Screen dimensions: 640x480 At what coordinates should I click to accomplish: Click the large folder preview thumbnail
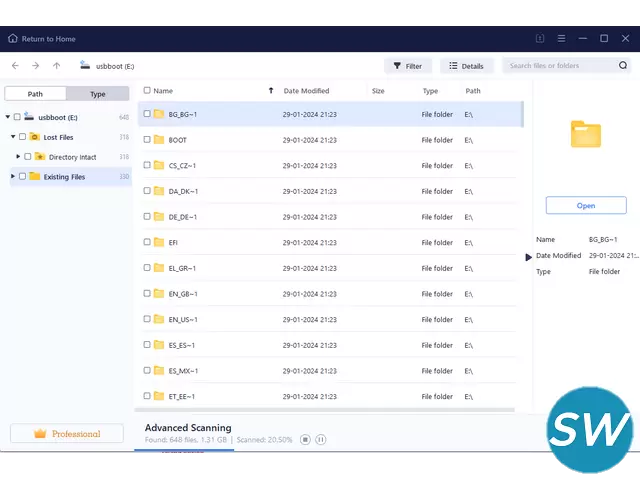point(586,134)
